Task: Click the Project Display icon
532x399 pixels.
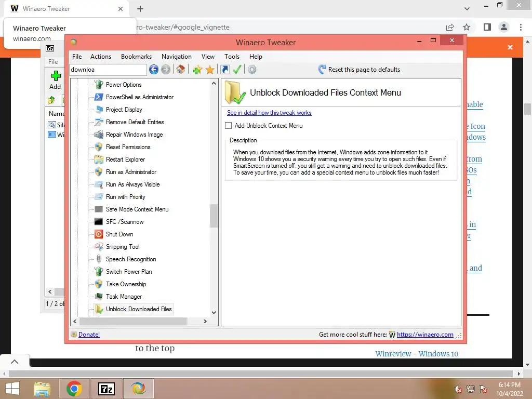Action: [x=99, y=110]
